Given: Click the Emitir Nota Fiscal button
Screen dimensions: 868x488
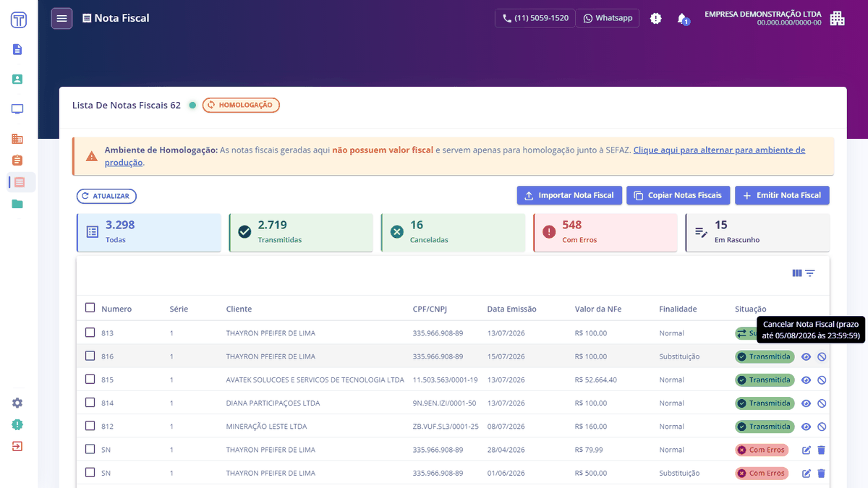Looking at the screenshot, I should pyautogui.click(x=782, y=195).
